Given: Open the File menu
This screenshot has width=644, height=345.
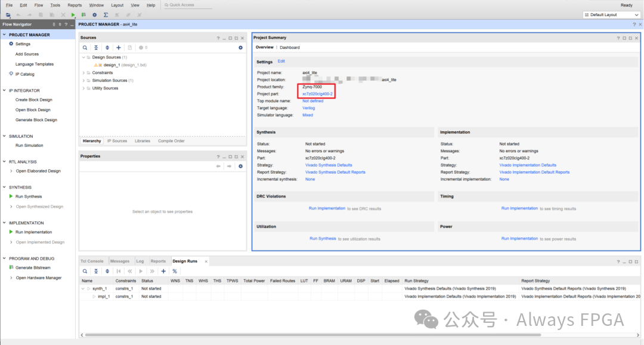Looking at the screenshot, I should pyautogui.click(x=9, y=5).
